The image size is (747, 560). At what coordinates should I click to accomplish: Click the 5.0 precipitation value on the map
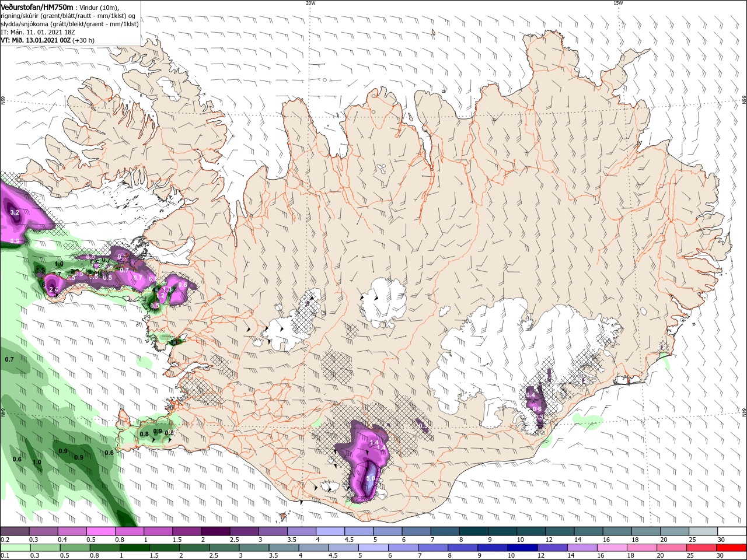pyautogui.click(x=370, y=478)
